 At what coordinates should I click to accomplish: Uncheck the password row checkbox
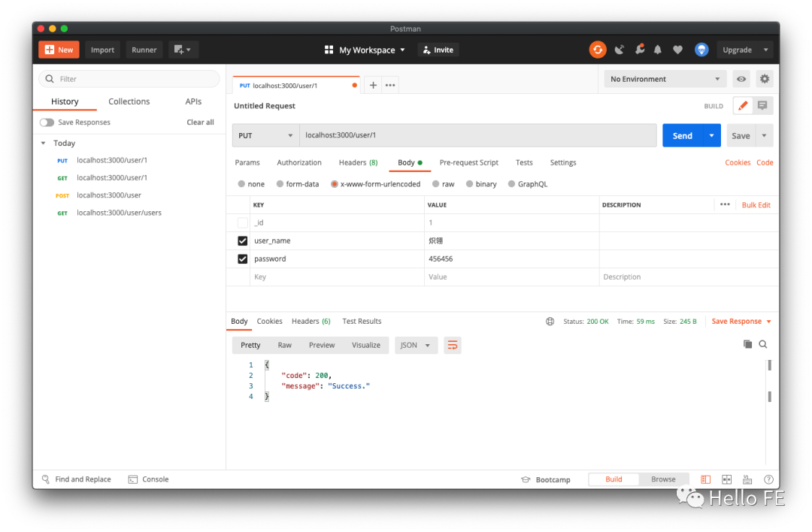coord(242,258)
